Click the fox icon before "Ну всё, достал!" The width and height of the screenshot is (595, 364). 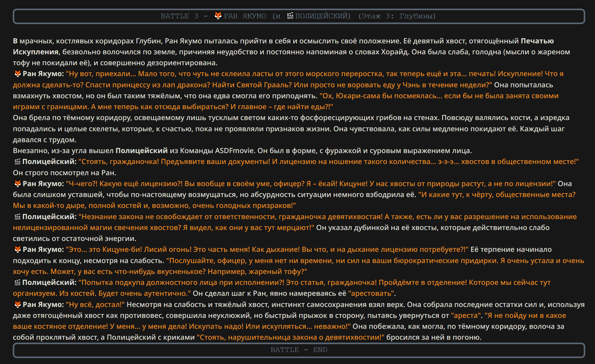pos(17,304)
